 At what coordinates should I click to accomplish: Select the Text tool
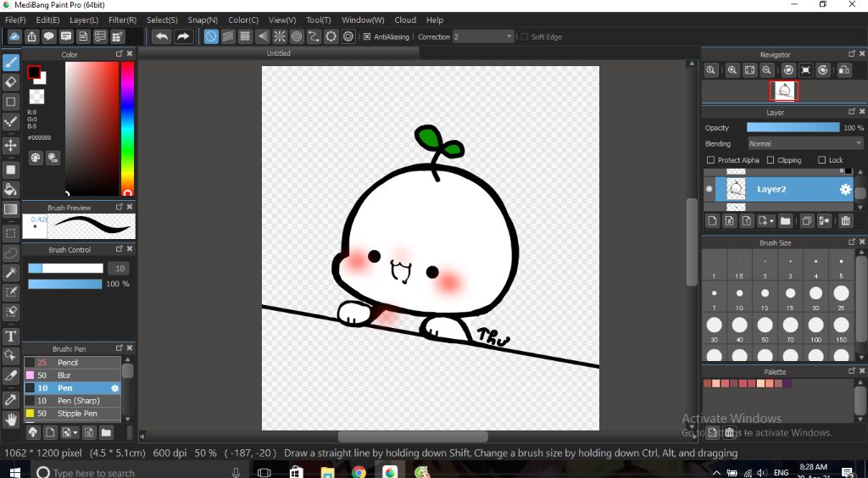click(x=10, y=336)
